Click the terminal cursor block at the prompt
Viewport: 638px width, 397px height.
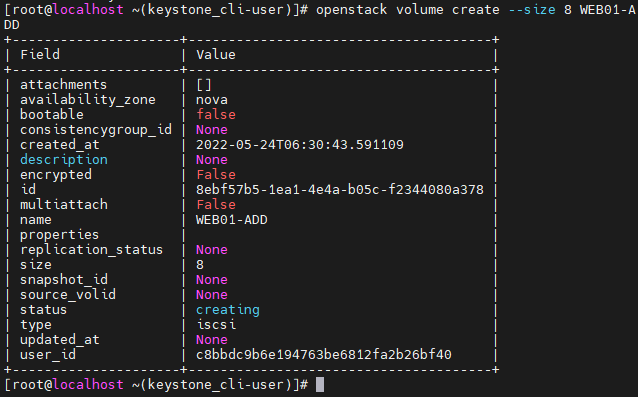click(320, 384)
